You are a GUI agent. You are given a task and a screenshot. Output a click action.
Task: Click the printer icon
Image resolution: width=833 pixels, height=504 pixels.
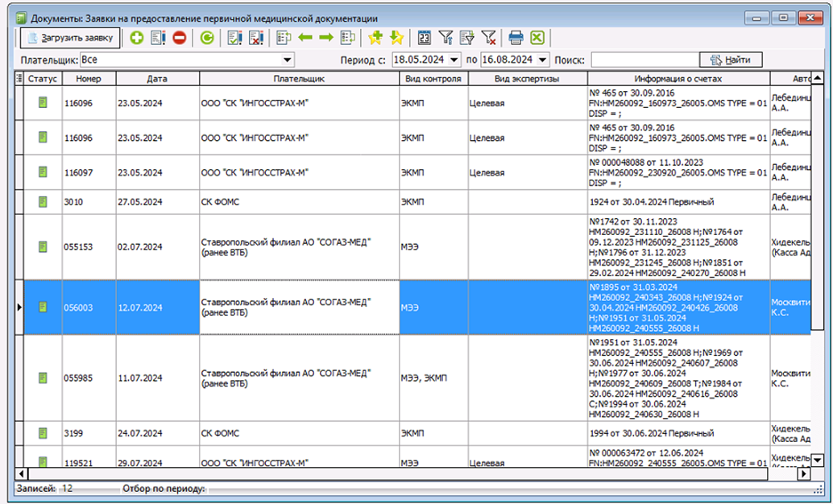click(516, 38)
